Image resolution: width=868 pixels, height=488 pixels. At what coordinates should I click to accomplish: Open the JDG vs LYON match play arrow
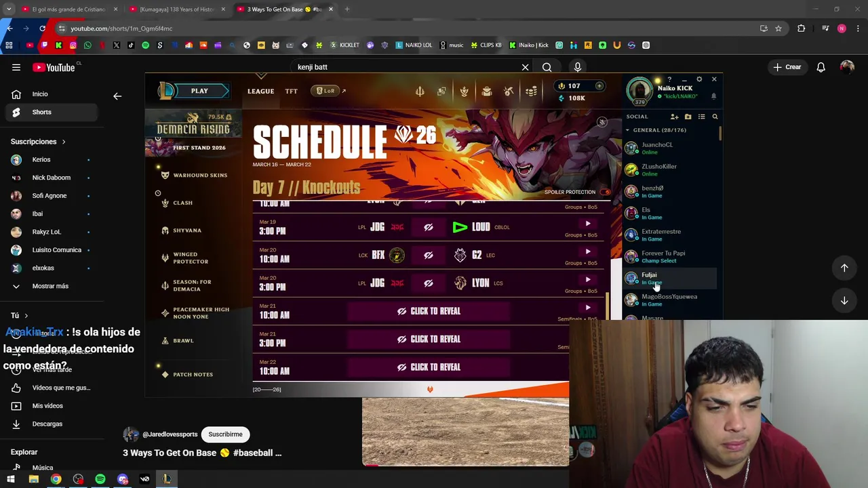click(x=588, y=279)
